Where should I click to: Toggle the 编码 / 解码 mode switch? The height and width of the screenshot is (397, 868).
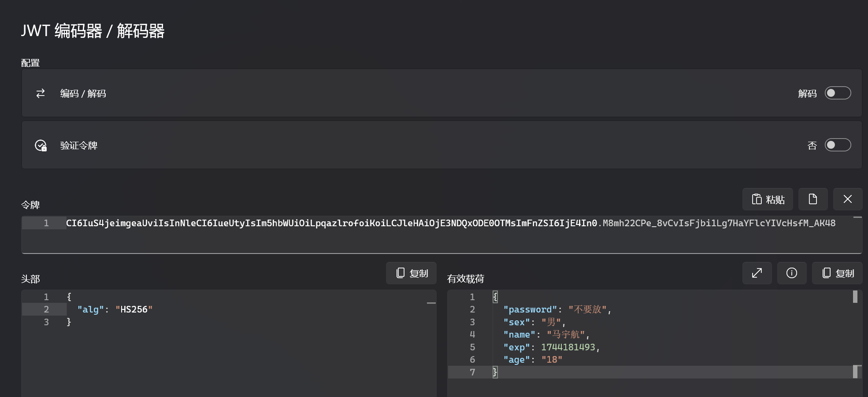click(x=837, y=93)
